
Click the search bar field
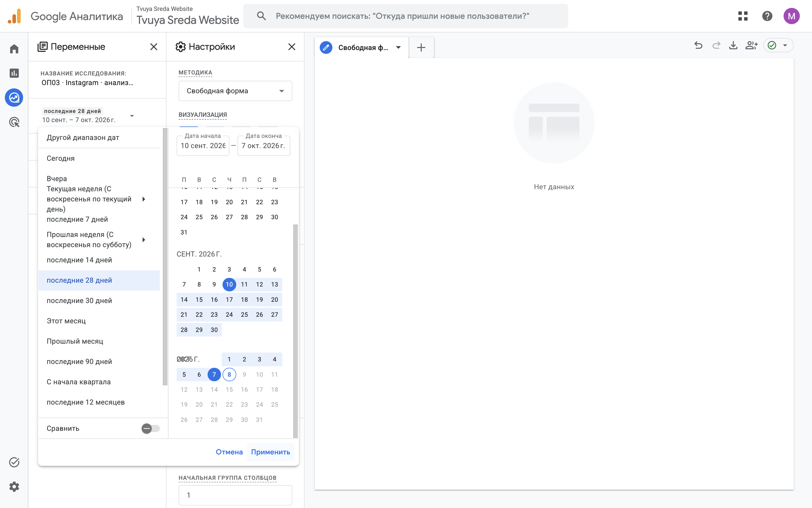405,16
